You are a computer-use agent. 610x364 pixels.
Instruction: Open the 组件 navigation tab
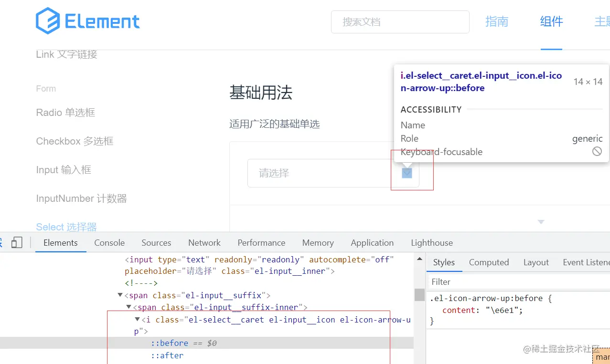(x=552, y=21)
